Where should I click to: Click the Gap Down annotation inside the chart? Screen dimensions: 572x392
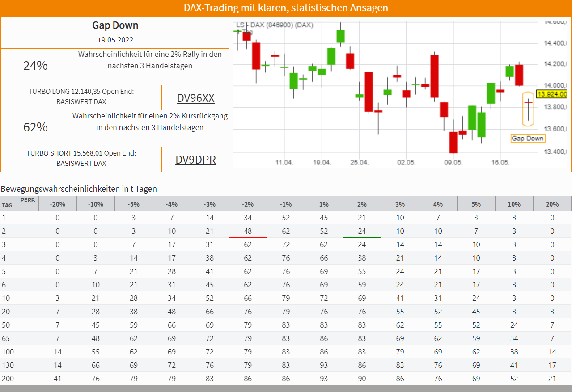click(x=528, y=138)
